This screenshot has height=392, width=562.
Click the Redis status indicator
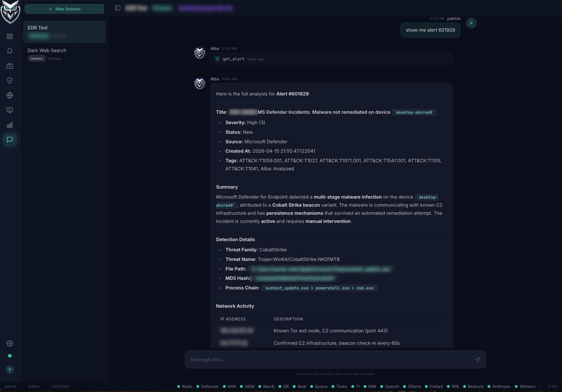click(x=185, y=386)
